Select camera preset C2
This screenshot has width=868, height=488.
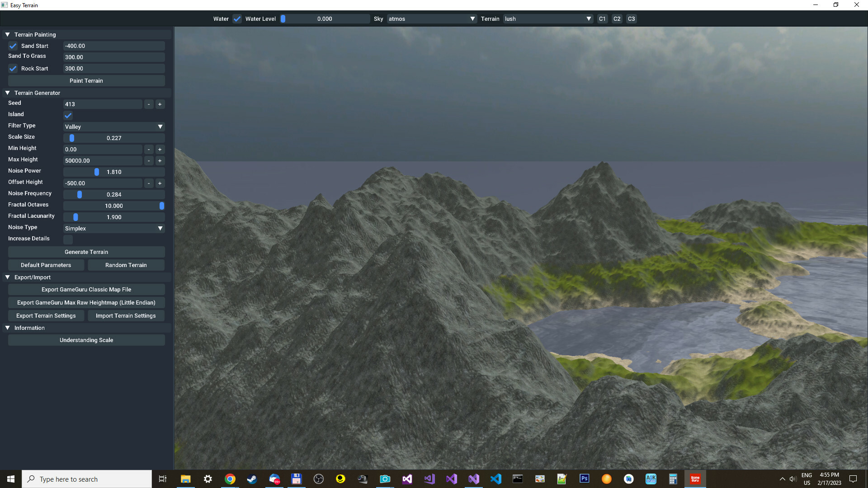pyautogui.click(x=617, y=19)
